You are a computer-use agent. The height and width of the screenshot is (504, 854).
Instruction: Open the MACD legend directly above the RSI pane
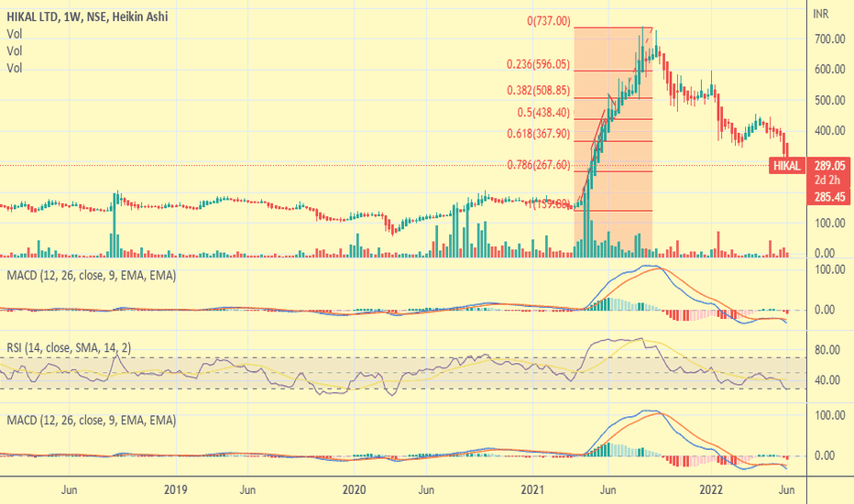point(91,276)
